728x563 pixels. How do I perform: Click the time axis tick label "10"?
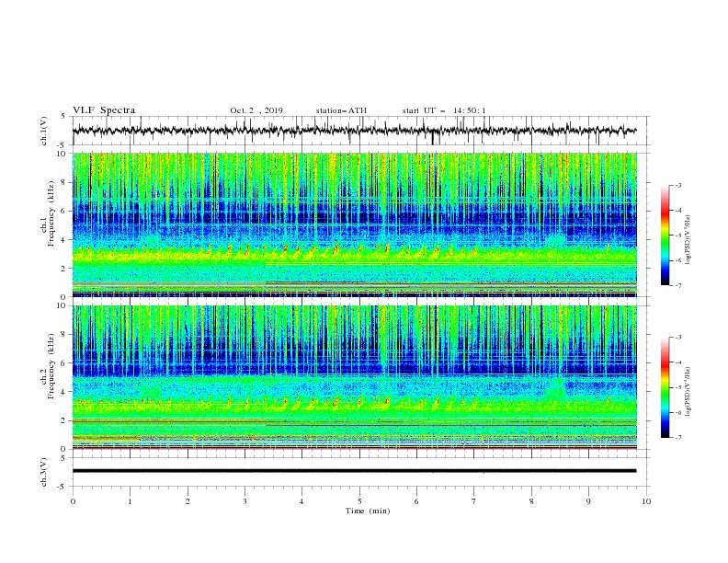coord(646,501)
